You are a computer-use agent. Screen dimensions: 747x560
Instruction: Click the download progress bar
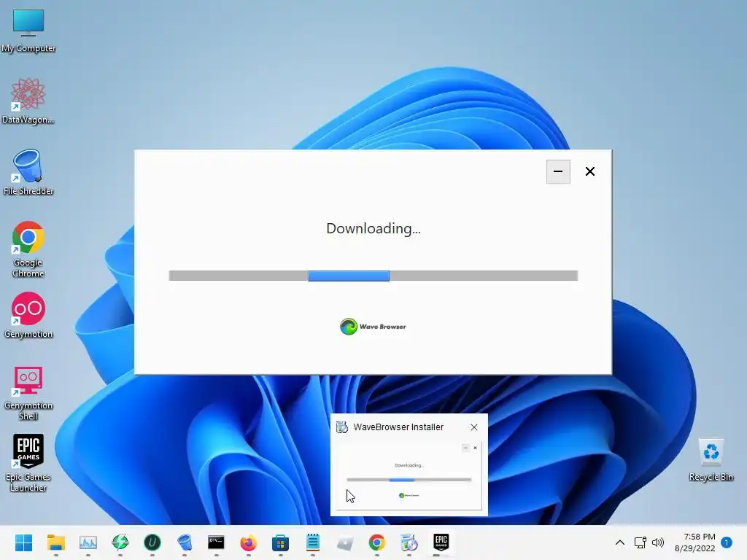[373, 276]
